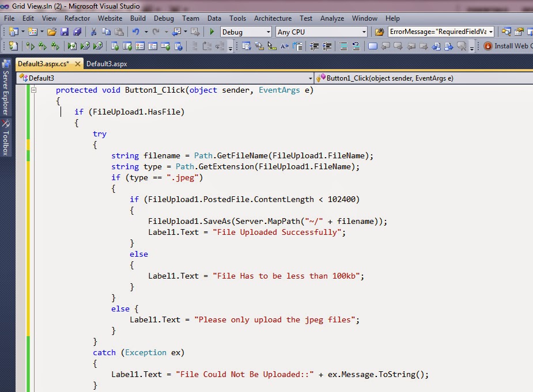The image size is (533, 392).
Task: Click the Comment out selected lines icon
Action: point(344,46)
